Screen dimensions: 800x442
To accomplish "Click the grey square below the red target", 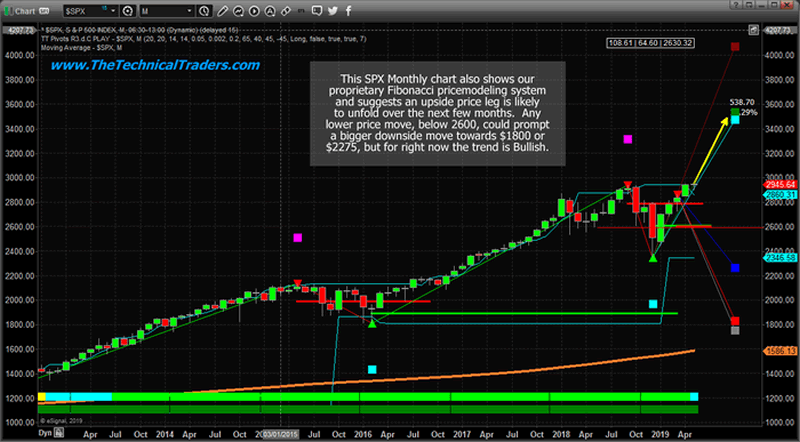I will (735, 331).
